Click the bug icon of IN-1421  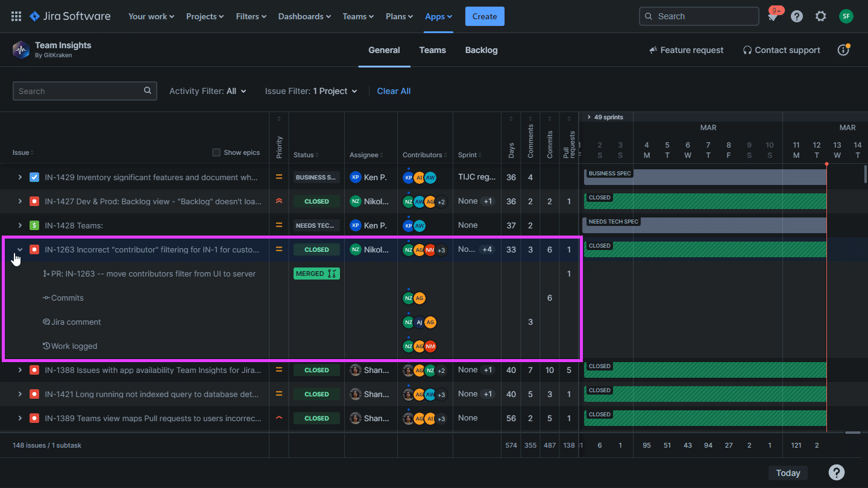coord(34,394)
